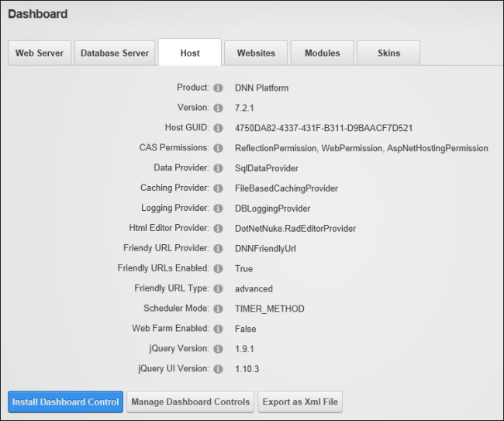
Task: Show help for Friendly URLs Enabled icon
Action: (218, 269)
